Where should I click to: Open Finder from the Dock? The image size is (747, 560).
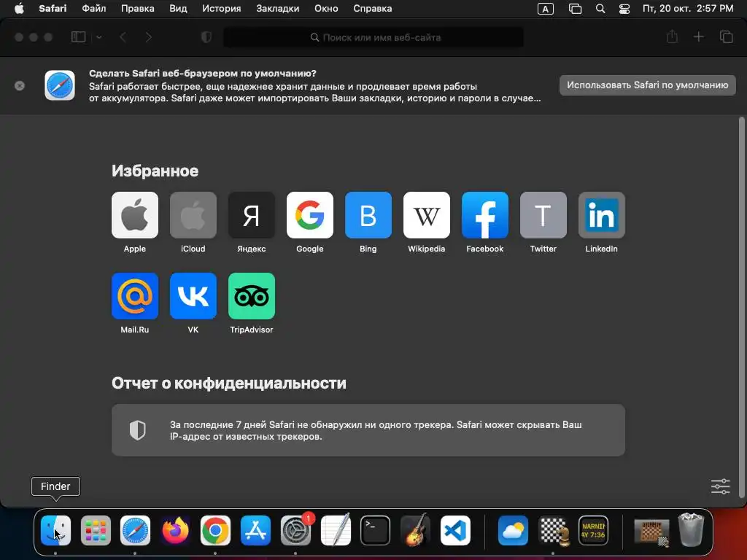(x=55, y=530)
